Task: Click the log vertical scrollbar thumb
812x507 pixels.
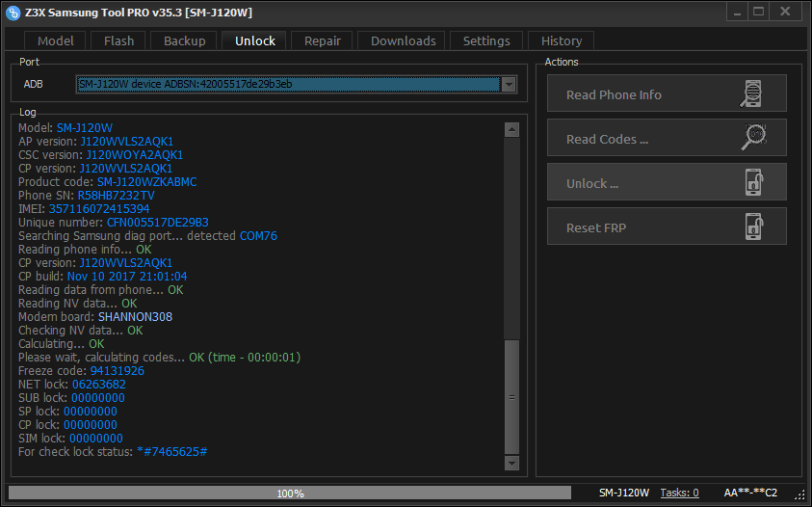Action: click(511, 397)
